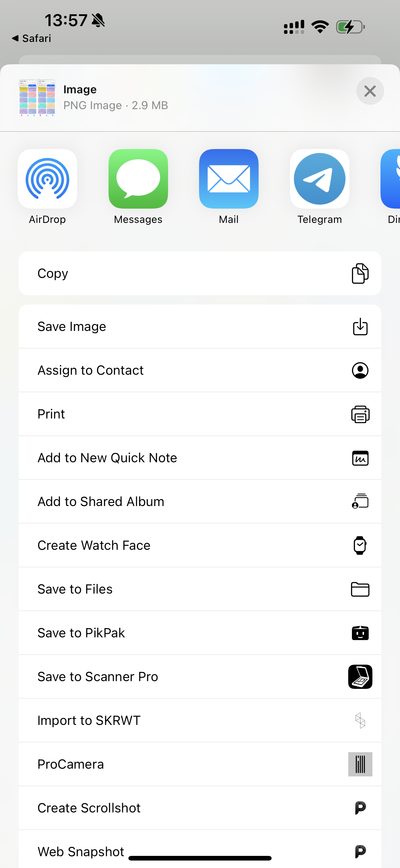This screenshot has height=868, width=400.
Task: Tap the Save Image download icon
Action: pyautogui.click(x=360, y=327)
